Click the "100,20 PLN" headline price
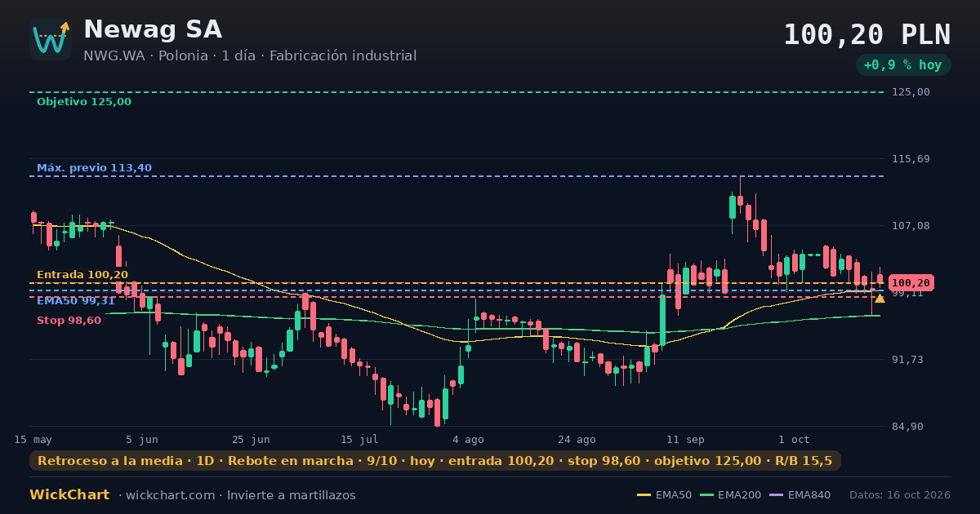Viewport: 980px width, 514px height. [x=867, y=35]
